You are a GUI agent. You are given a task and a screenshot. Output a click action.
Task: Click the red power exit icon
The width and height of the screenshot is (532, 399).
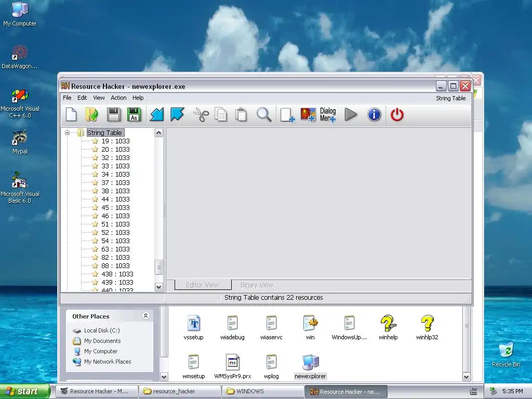click(x=397, y=115)
